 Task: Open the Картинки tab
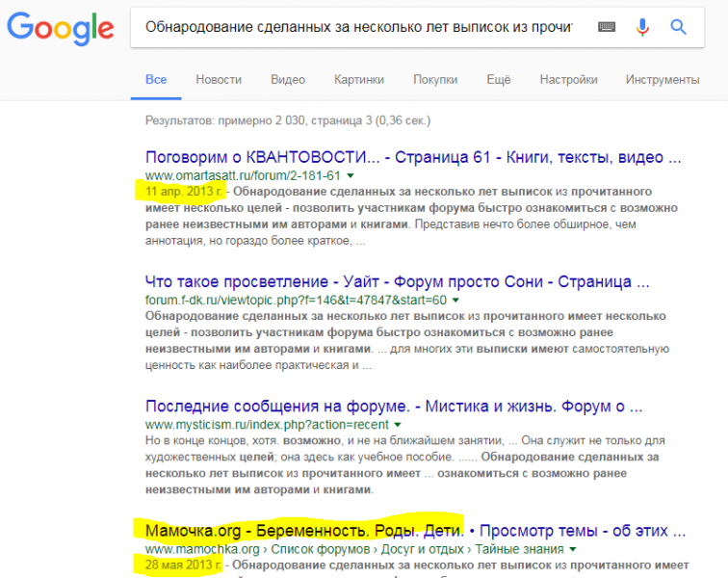(359, 79)
